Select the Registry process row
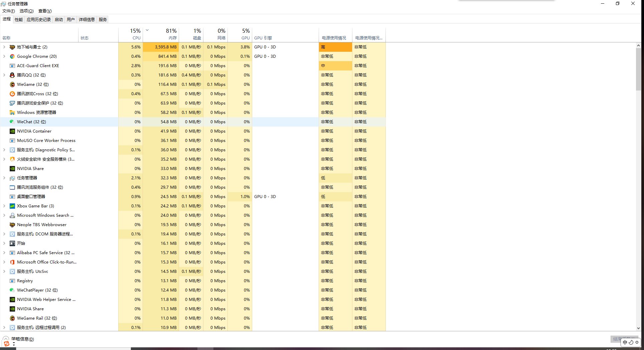Image resolution: width=644 pixels, height=350 pixels. point(193,281)
